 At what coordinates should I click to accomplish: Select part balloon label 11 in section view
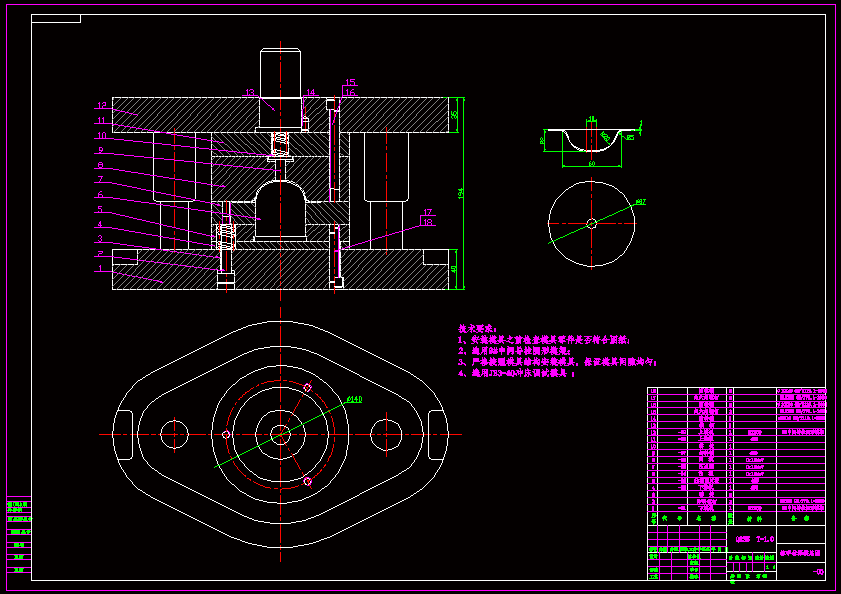[x=102, y=121]
